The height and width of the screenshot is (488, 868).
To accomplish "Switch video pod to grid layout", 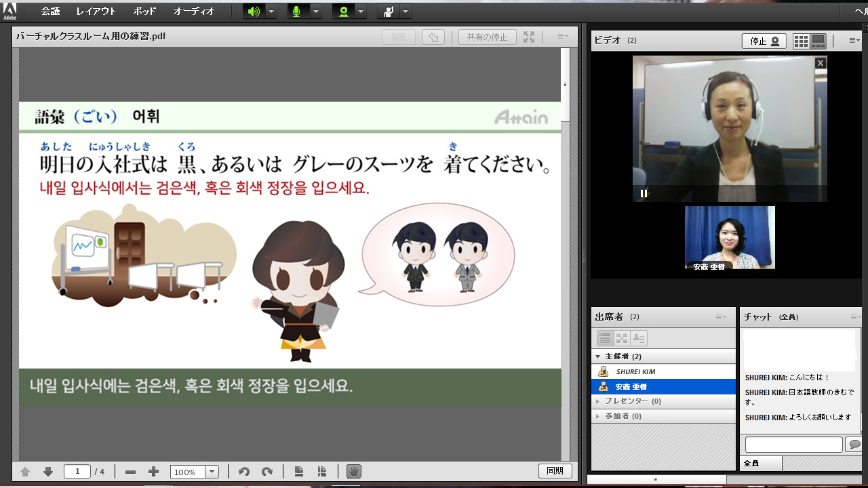I will 801,41.
